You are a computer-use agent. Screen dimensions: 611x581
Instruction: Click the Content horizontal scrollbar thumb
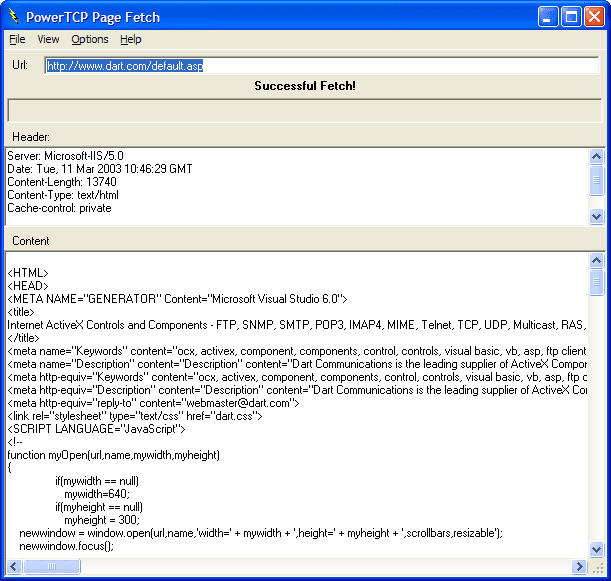52,566
